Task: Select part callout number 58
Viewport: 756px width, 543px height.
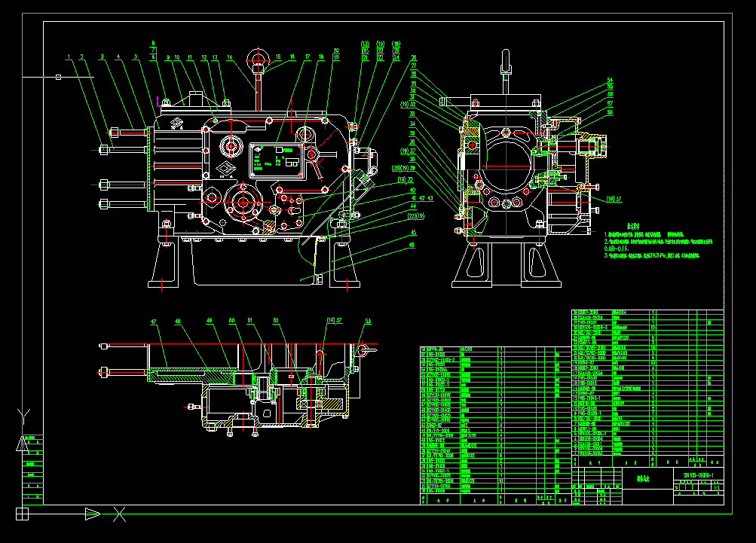Action: [610, 112]
